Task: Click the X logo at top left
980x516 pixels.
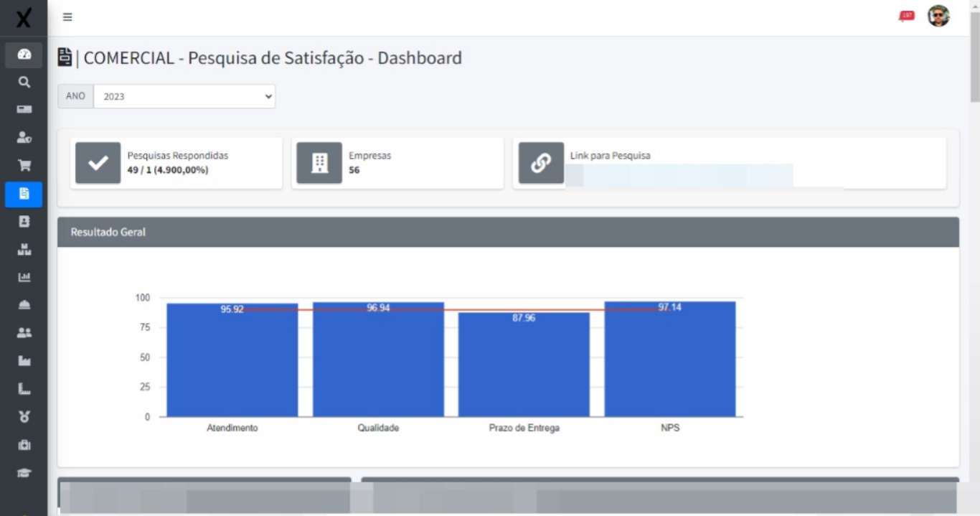Action: [24, 18]
